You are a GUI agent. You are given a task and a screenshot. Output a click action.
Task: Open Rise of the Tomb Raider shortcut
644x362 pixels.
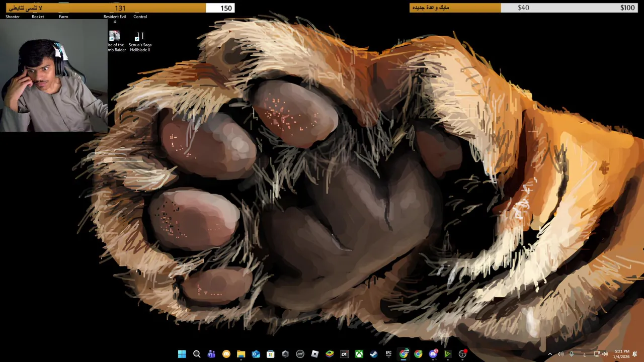click(115, 41)
